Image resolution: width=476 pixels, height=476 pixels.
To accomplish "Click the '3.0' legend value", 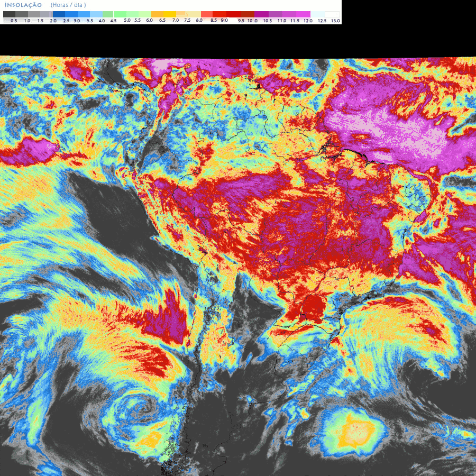I will coord(77,21).
